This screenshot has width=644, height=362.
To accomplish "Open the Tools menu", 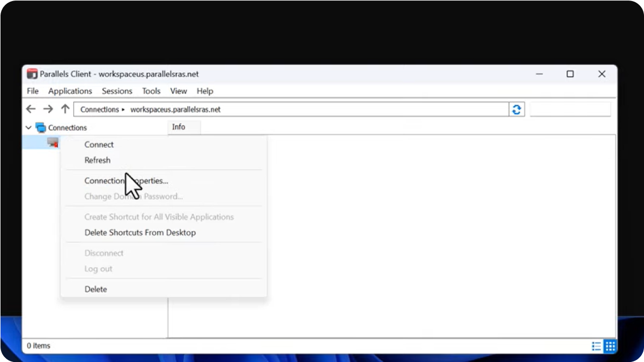I will point(151,91).
